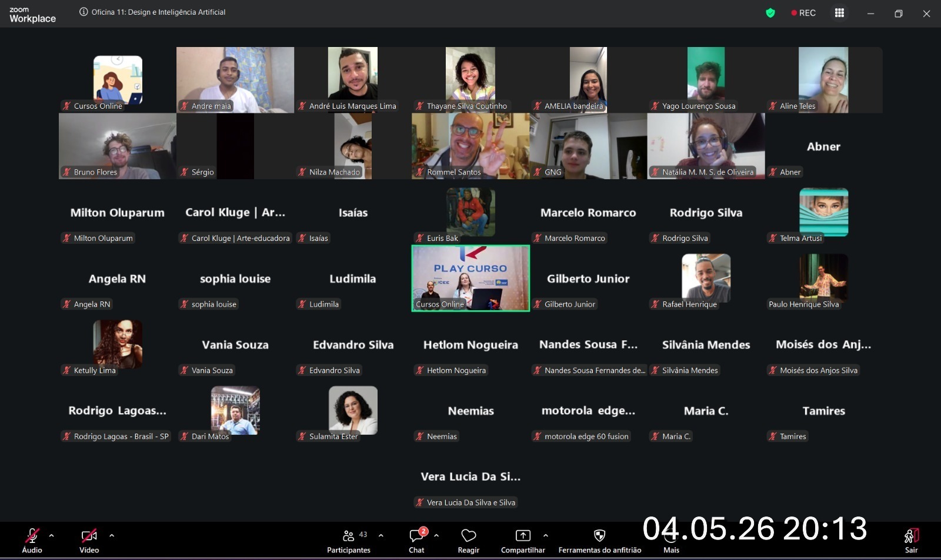The width and height of the screenshot is (941, 560).
Task: Unmute microphone with the Áudio button
Action: click(32, 536)
